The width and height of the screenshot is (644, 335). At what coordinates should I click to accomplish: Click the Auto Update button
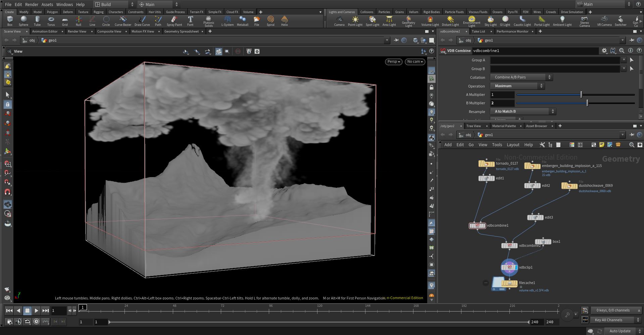pyautogui.click(x=620, y=331)
